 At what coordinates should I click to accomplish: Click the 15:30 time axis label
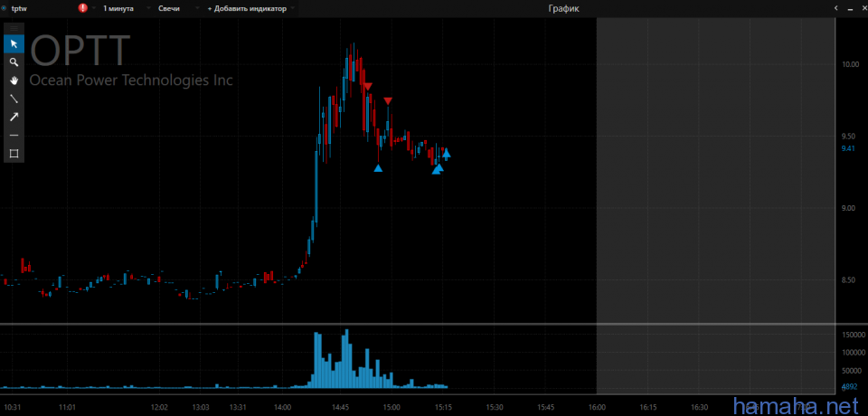495,407
